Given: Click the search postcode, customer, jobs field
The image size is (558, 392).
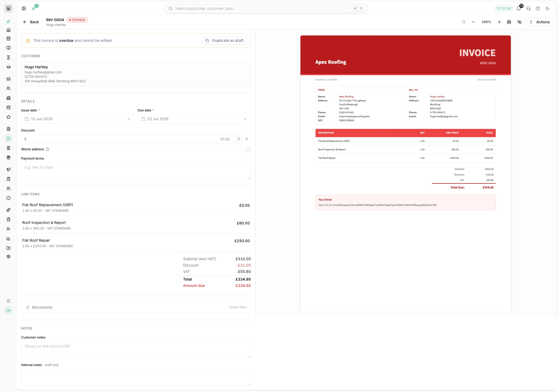Looking at the screenshot, I should [x=266, y=8].
